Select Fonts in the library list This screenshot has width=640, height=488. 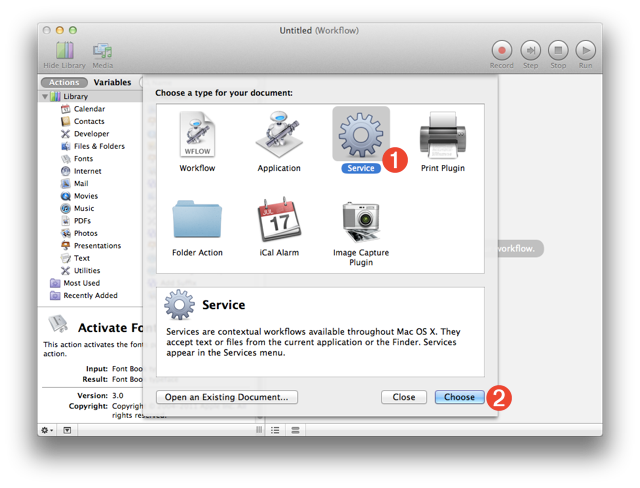83,159
